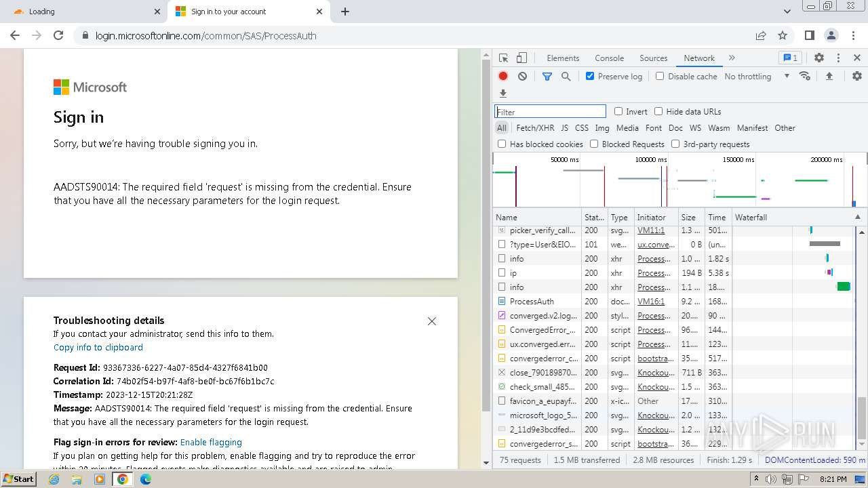Open VM11:1 initiator link

(x=651, y=230)
